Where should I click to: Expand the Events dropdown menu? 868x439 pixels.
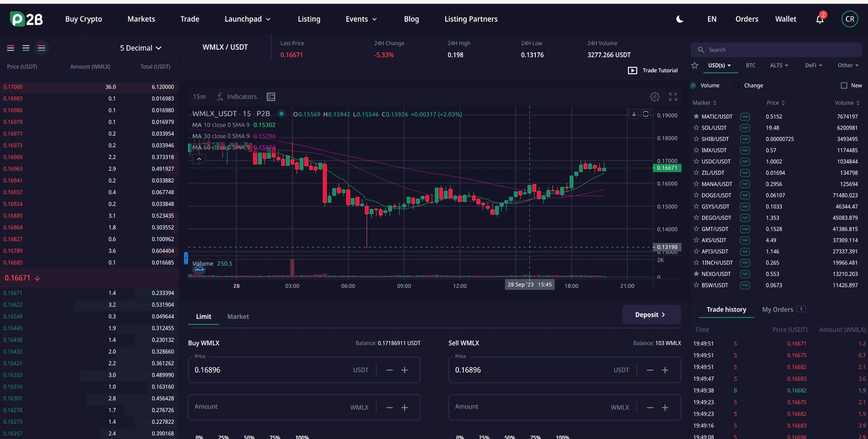pyautogui.click(x=361, y=19)
